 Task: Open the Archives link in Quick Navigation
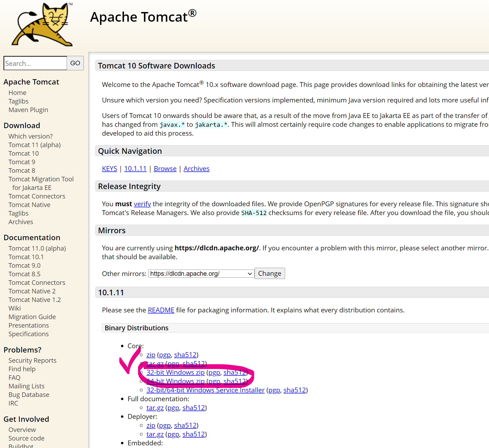point(196,169)
